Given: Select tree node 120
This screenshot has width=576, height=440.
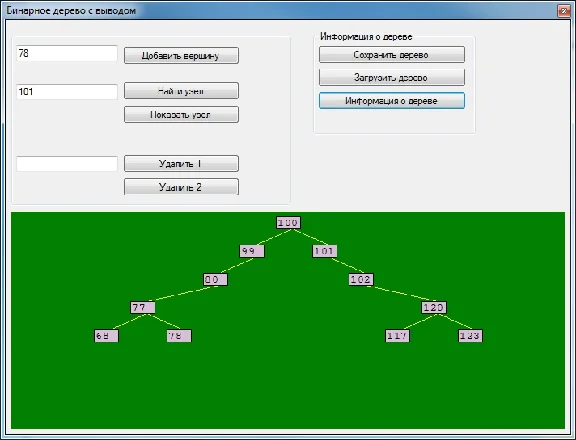Looking at the screenshot, I should 434,307.
